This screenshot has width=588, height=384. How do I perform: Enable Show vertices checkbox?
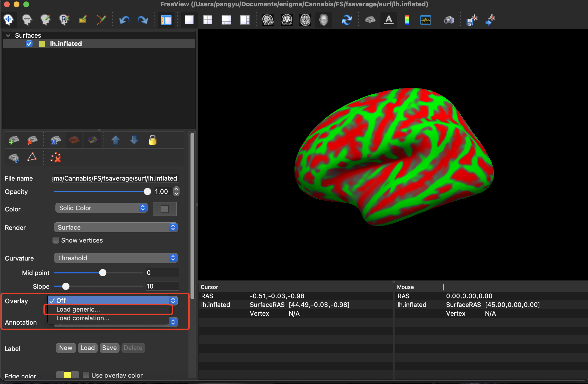coord(56,240)
